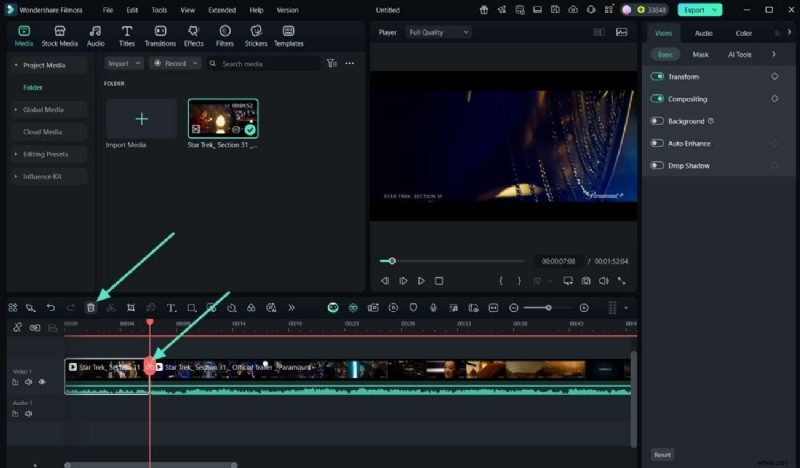The image size is (800, 468).
Task: Click the snapshot camera icon under preview
Action: click(586, 281)
